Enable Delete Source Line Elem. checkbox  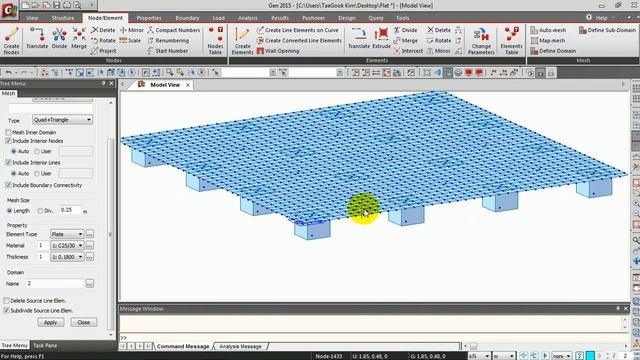[6, 300]
